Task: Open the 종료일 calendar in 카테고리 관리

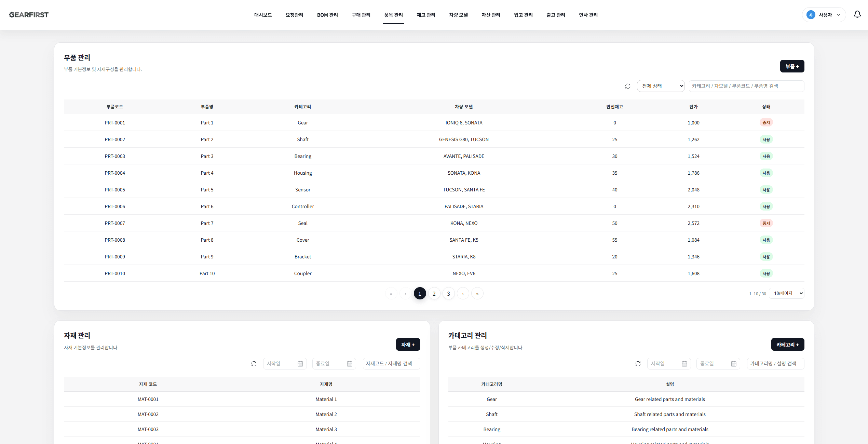Action: [x=734, y=364]
